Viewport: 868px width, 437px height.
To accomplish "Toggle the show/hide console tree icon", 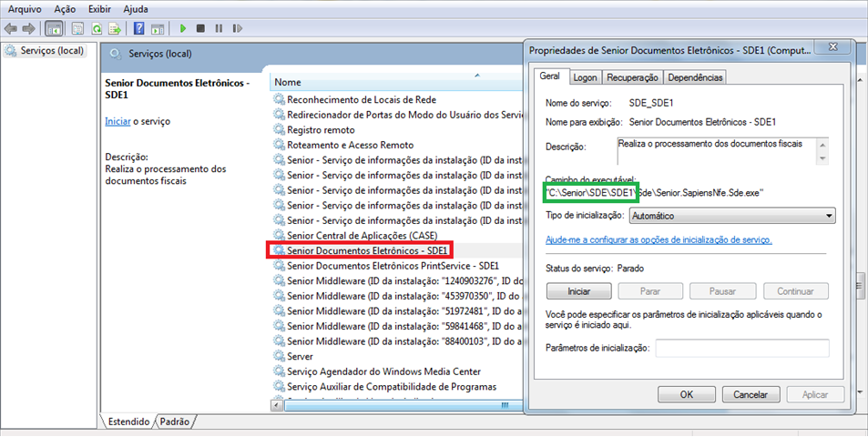I will pyautogui.click(x=55, y=28).
